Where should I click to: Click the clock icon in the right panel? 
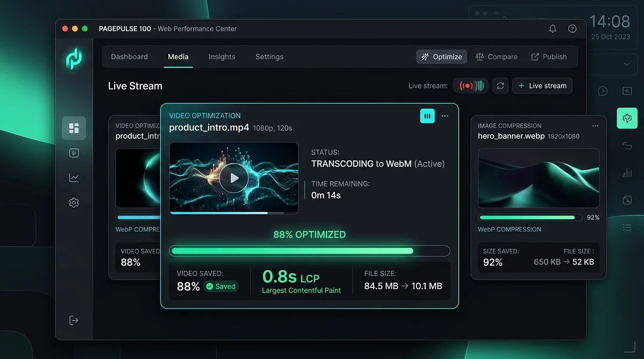[603, 91]
